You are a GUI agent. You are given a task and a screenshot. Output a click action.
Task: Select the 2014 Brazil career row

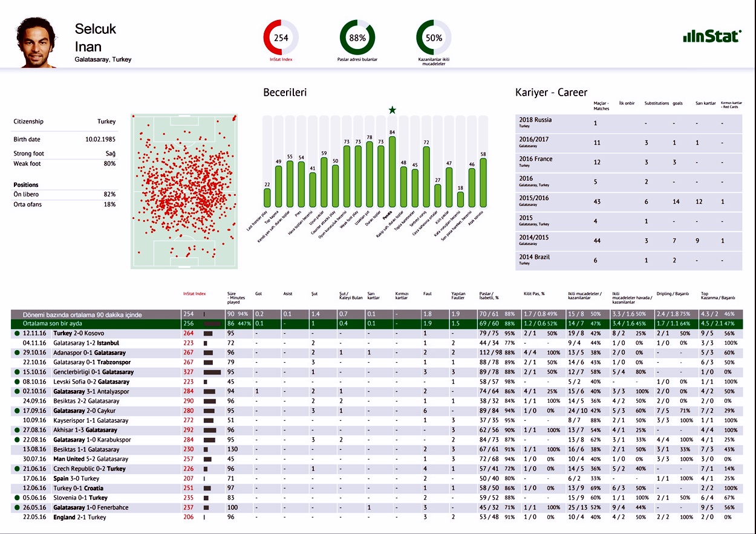tap(629, 261)
